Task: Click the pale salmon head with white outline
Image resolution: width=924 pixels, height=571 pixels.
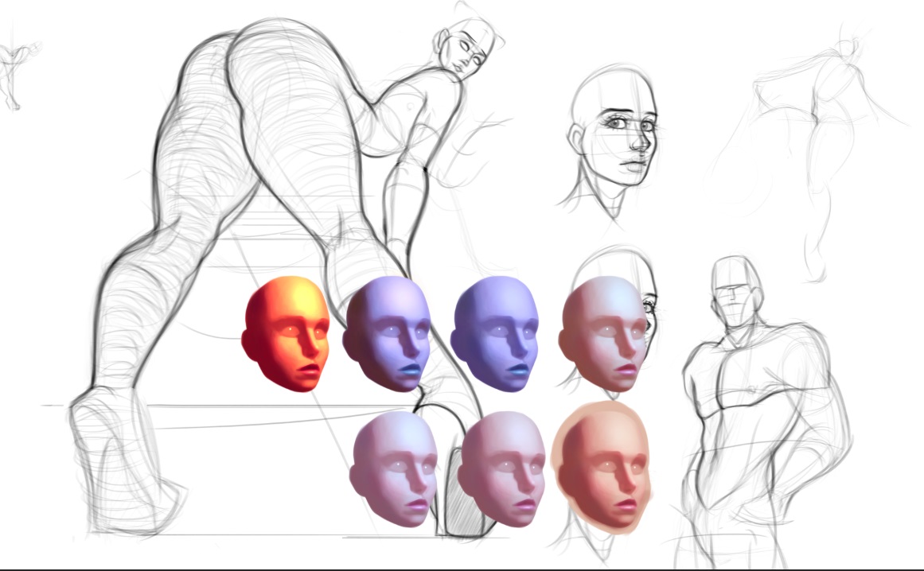Action: click(x=602, y=468)
